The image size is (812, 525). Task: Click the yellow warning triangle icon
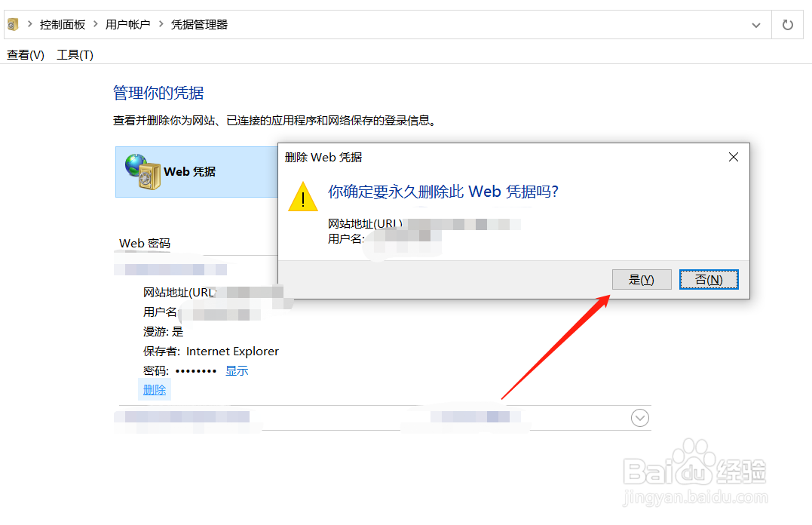[303, 196]
